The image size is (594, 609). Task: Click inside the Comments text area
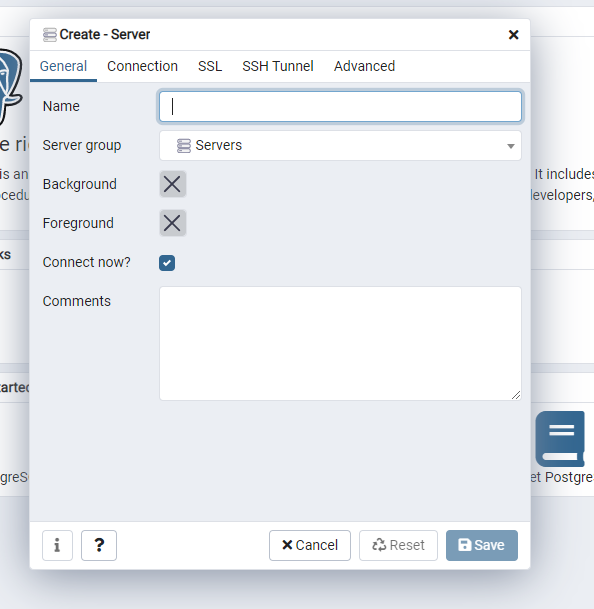click(x=340, y=343)
